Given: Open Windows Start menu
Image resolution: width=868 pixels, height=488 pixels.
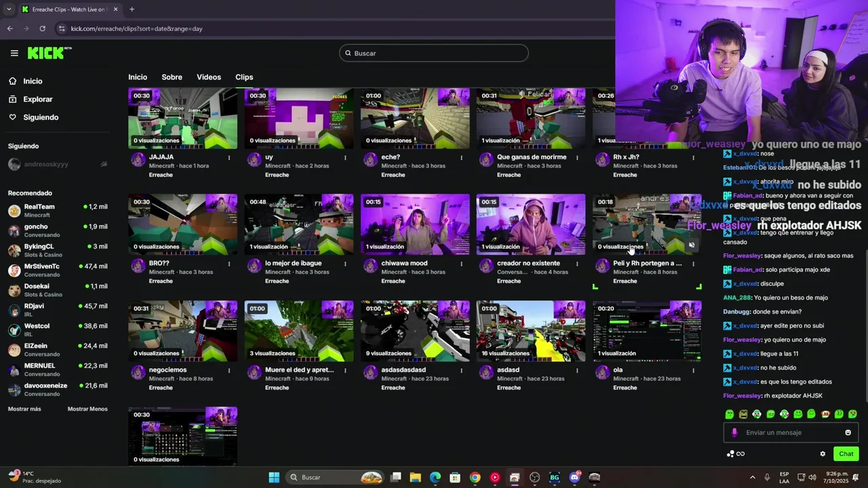Looking at the screenshot, I should tap(274, 477).
